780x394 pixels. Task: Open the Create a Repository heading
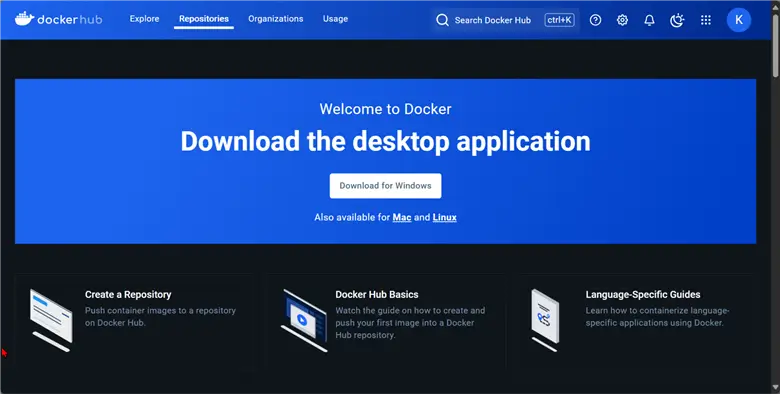tap(128, 295)
